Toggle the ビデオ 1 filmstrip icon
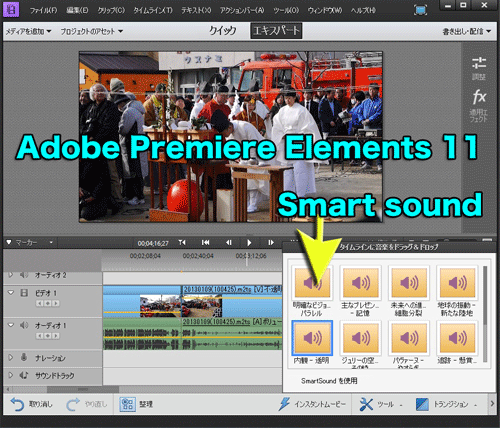The image size is (500, 428). (24, 293)
